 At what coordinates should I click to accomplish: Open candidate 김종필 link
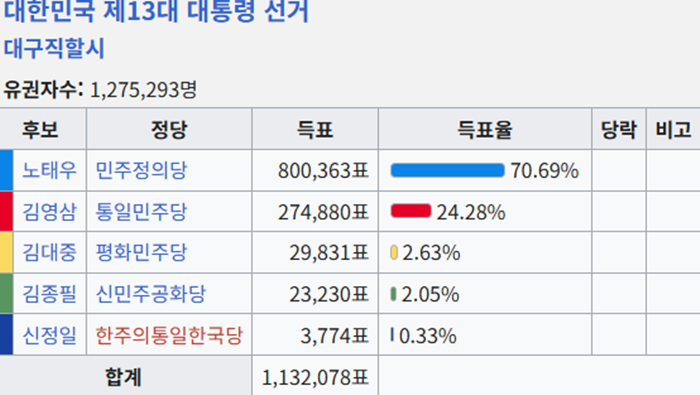(x=50, y=294)
